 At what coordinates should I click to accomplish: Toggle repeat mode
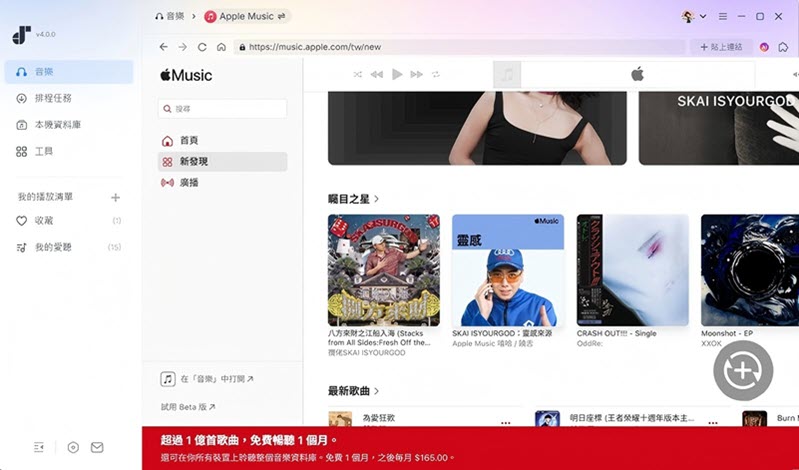click(x=436, y=74)
